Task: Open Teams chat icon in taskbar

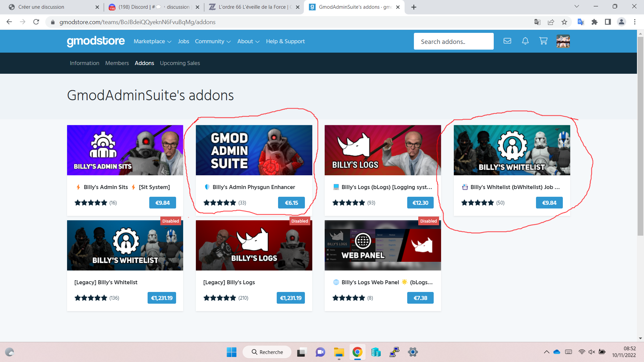Action: tap(320, 352)
